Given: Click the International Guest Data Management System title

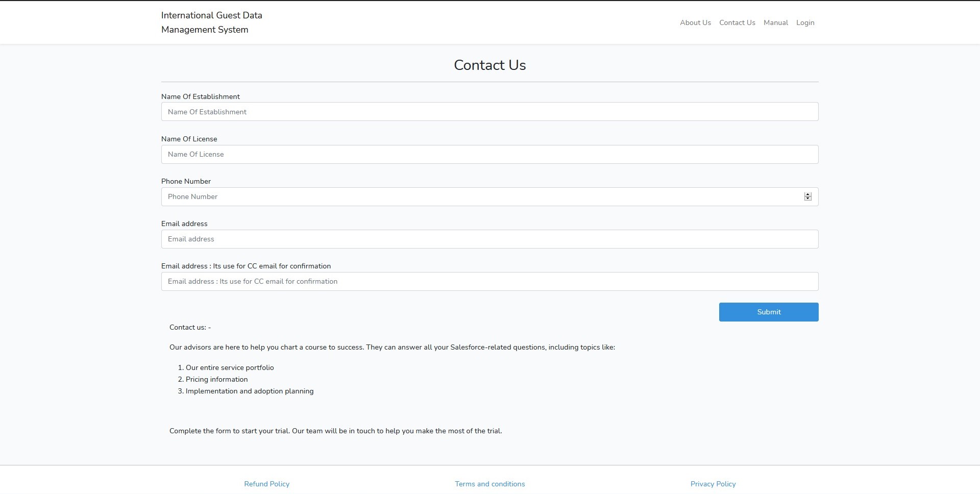Looking at the screenshot, I should click(x=211, y=22).
